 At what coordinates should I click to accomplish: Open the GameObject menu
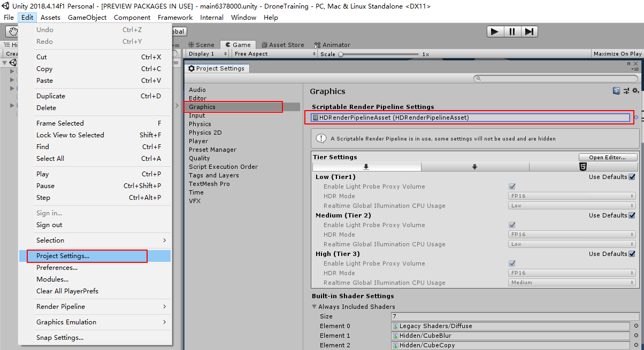click(87, 18)
